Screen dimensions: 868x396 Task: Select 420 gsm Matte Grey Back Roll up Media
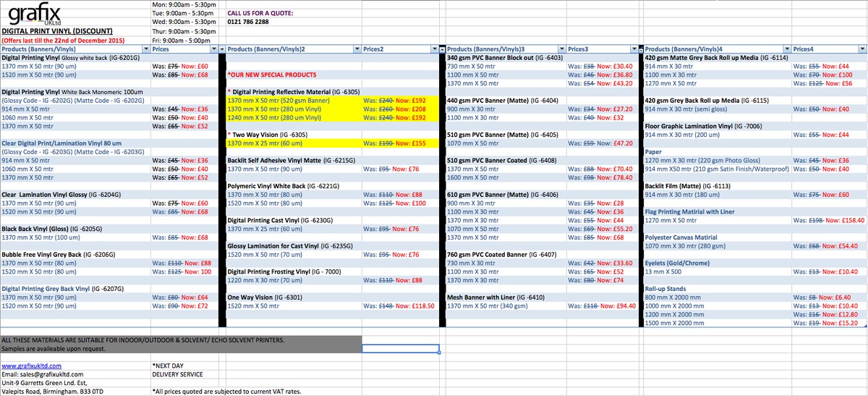(716, 58)
